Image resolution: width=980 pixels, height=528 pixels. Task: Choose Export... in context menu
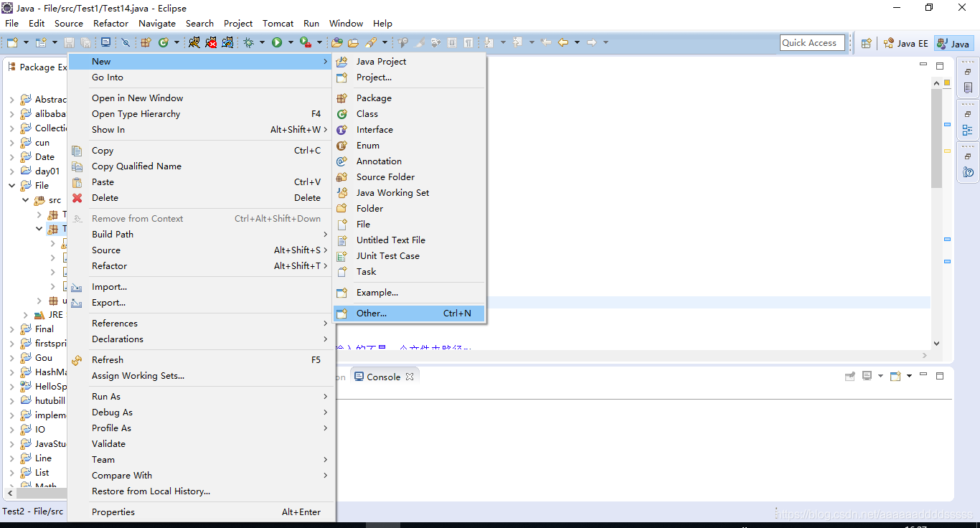tap(200, 303)
